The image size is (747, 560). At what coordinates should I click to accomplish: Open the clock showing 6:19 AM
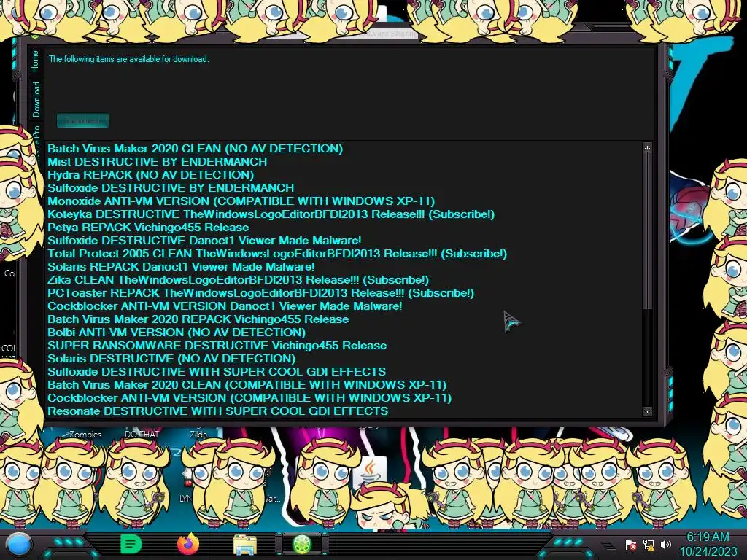[x=708, y=544]
